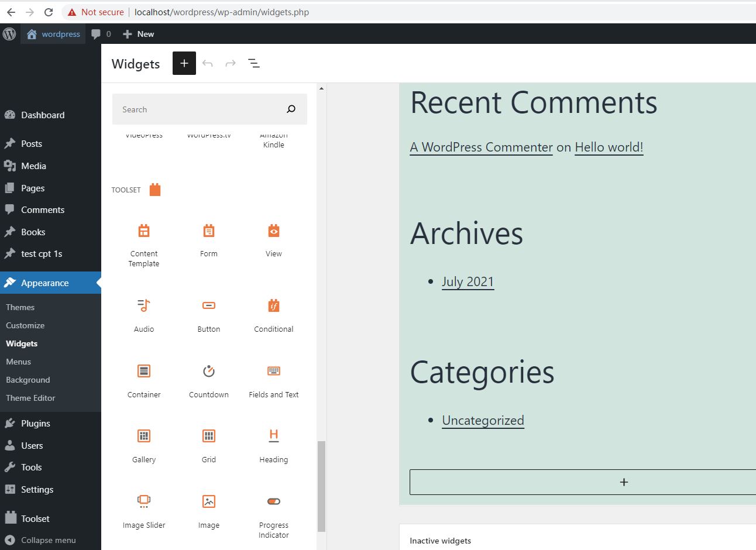Open the July 2021 archive link
The image size is (756, 550).
tap(468, 282)
